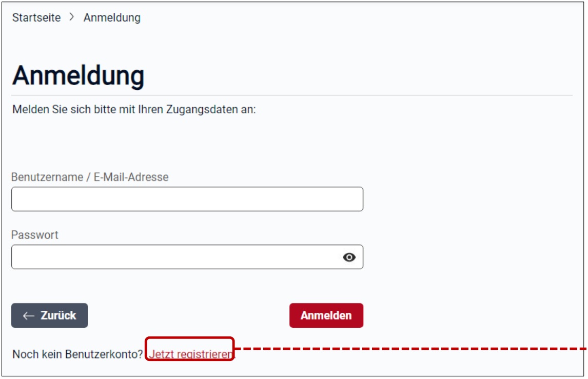Screen dimensions: 588x379
Task: Focus the Benutzername / E-Mail-Adresse field
Action: click(x=187, y=199)
